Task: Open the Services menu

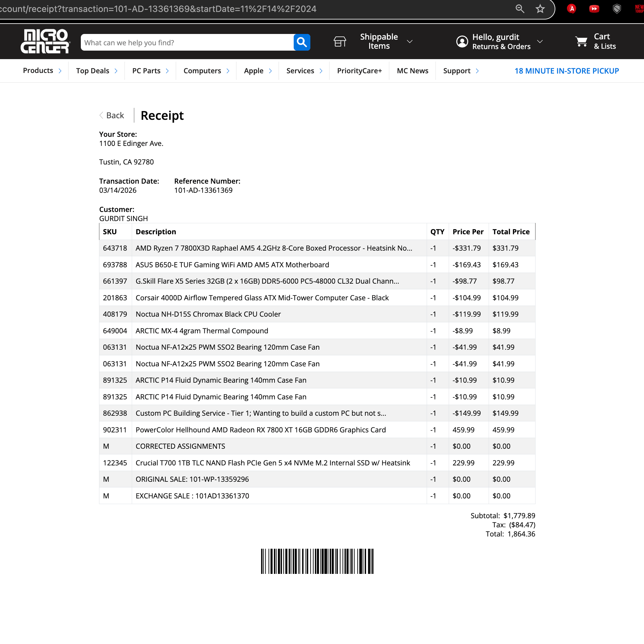Action: click(300, 71)
